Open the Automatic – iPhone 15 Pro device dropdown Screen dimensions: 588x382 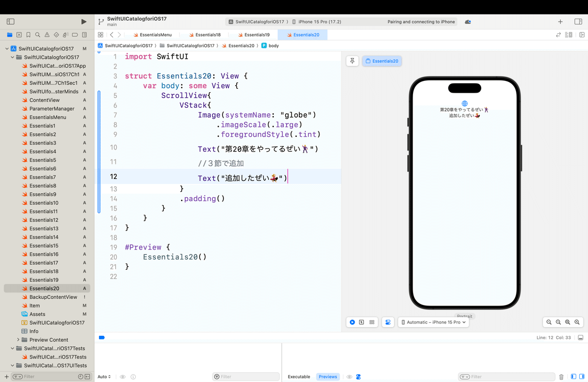tap(434, 322)
